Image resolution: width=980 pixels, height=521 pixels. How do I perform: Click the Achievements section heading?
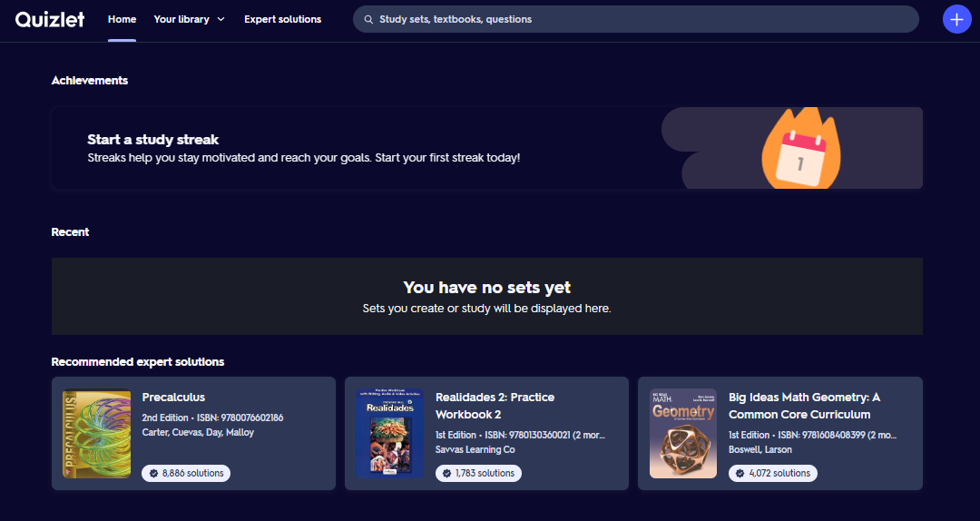tap(89, 81)
